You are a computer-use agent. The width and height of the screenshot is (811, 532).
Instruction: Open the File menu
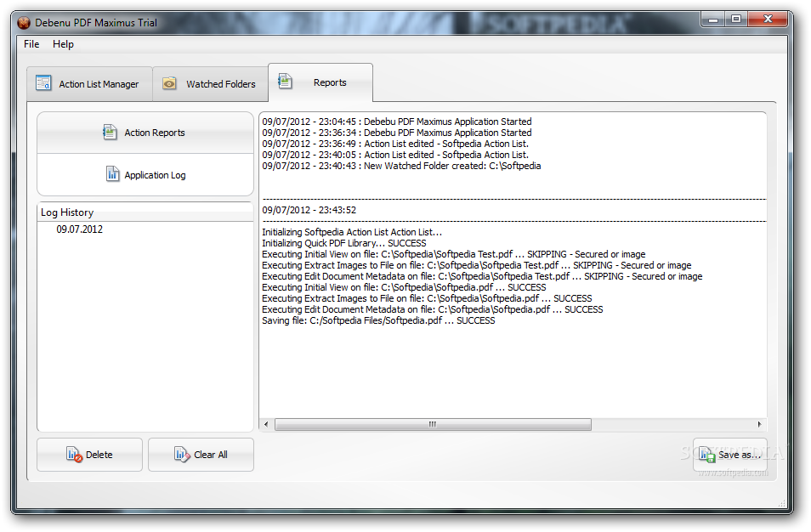pos(31,44)
